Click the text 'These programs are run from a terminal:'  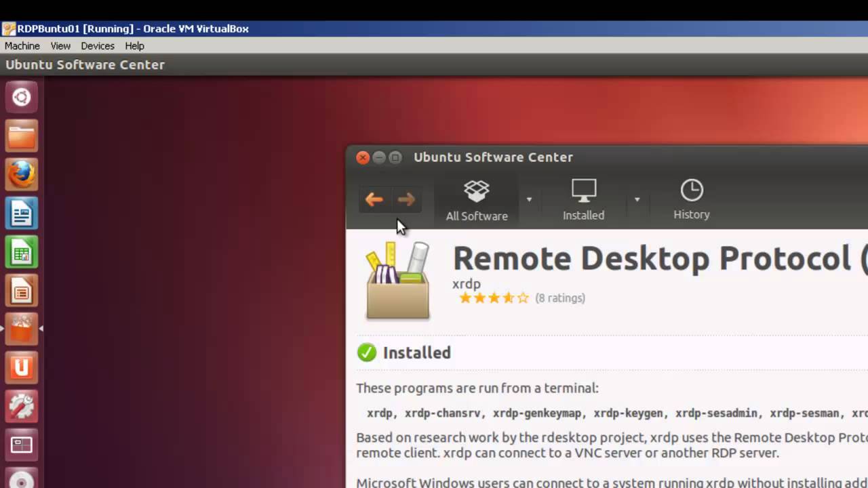[x=477, y=388]
